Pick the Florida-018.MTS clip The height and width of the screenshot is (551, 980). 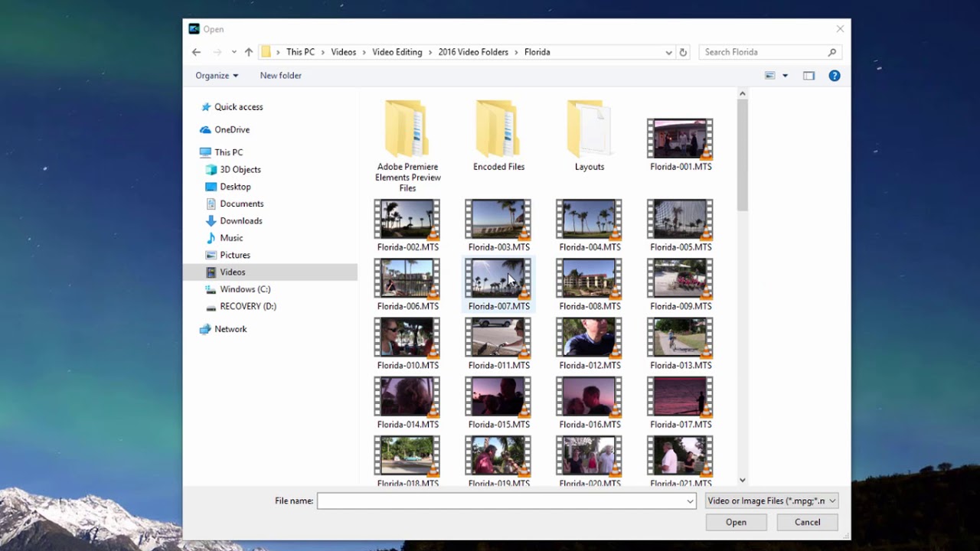coord(407,461)
